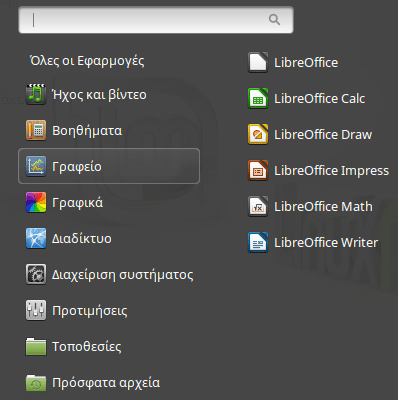The image size is (398, 400).
Task: Click the Γραφικά color wheel icon
Action: 36,202
